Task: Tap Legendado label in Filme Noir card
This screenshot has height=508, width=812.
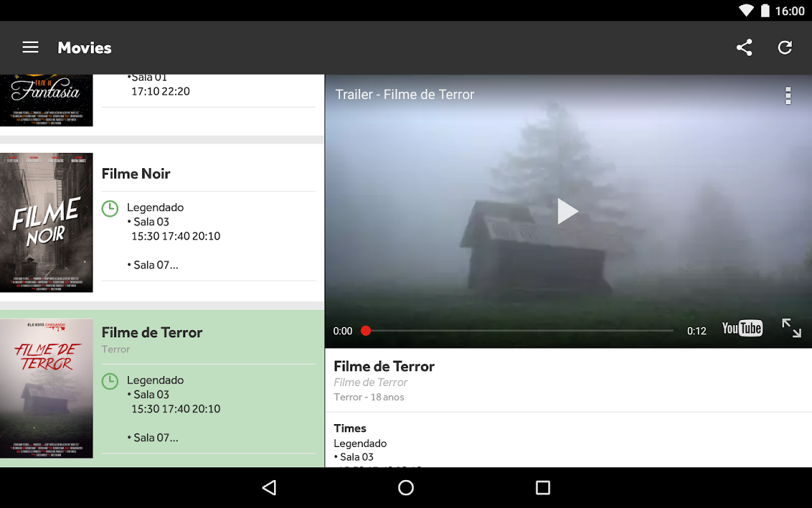Action: pyautogui.click(x=155, y=208)
